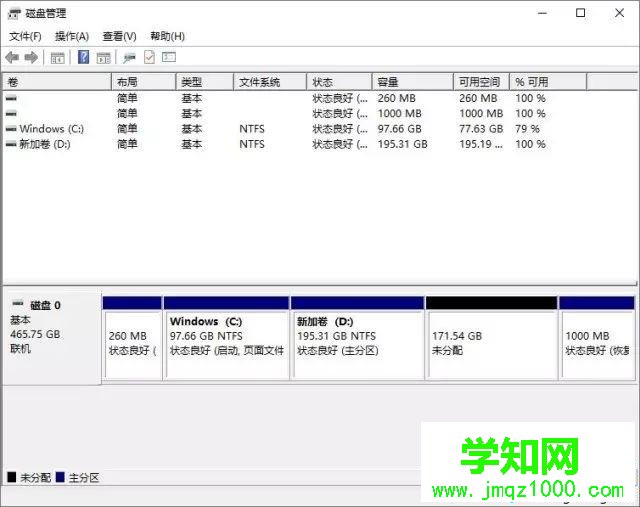Viewport: 640px width, 507px height.
Task: Click the 195.31 GB capacity cell
Action: [402, 144]
